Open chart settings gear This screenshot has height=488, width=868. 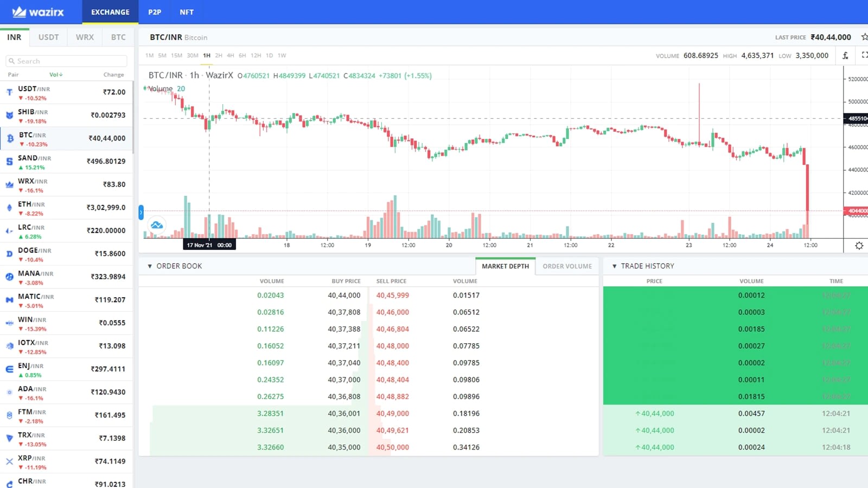pos(859,246)
